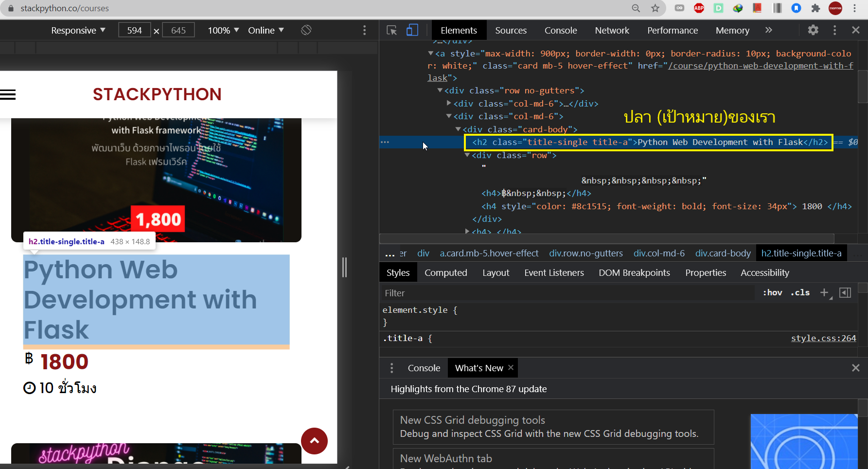The width and height of the screenshot is (868, 469).
Task: Open the green D extension icon
Action: [x=718, y=8]
